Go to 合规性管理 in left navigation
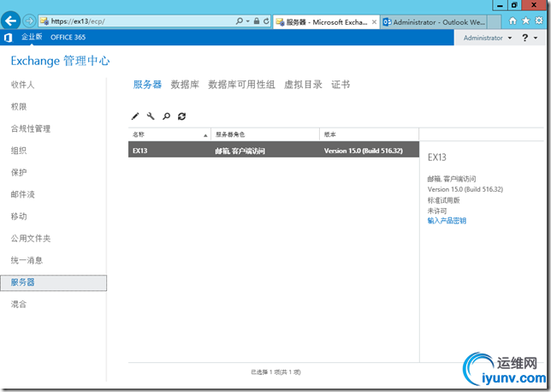 (31, 128)
